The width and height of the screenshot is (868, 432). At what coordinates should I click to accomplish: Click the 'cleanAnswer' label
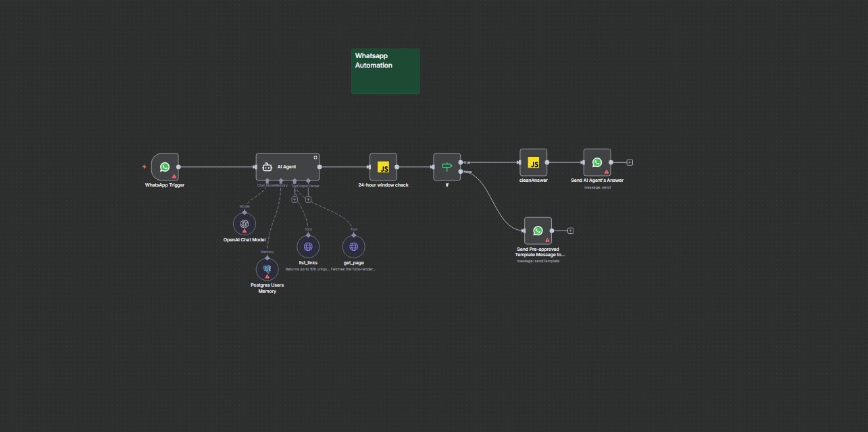(533, 181)
